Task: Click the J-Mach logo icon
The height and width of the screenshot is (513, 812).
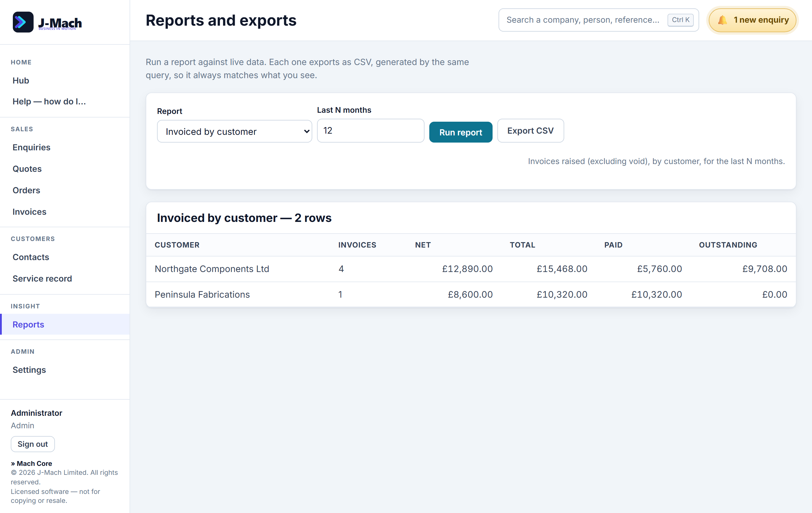Action: 23,22
